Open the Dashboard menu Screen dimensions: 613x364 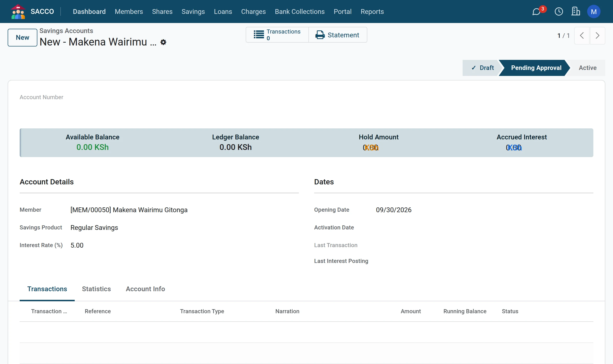click(x=89, y=11)
